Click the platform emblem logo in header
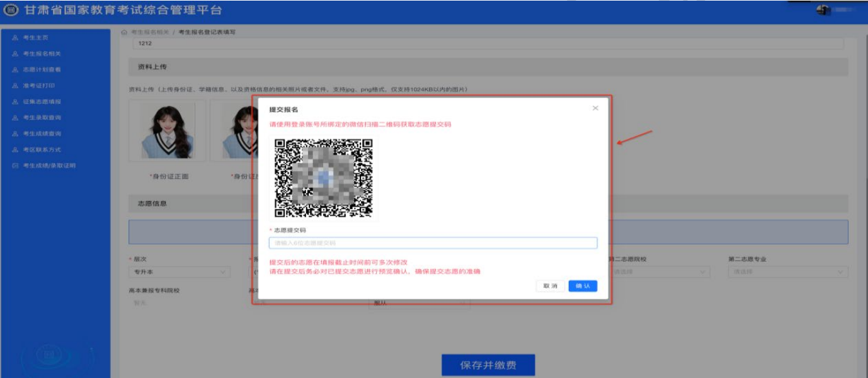The width and height of the screenshot is (868, 378). click(x=12, y=10)
